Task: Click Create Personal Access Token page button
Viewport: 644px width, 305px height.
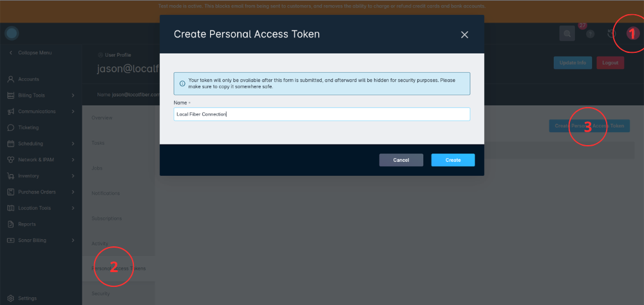Action: click(x=589, y=126)
